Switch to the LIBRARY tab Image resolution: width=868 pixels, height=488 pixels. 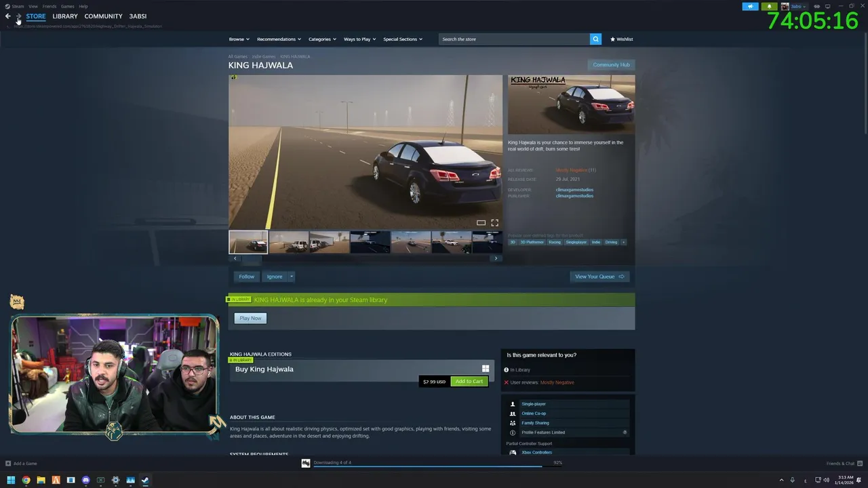click(65, 16)
